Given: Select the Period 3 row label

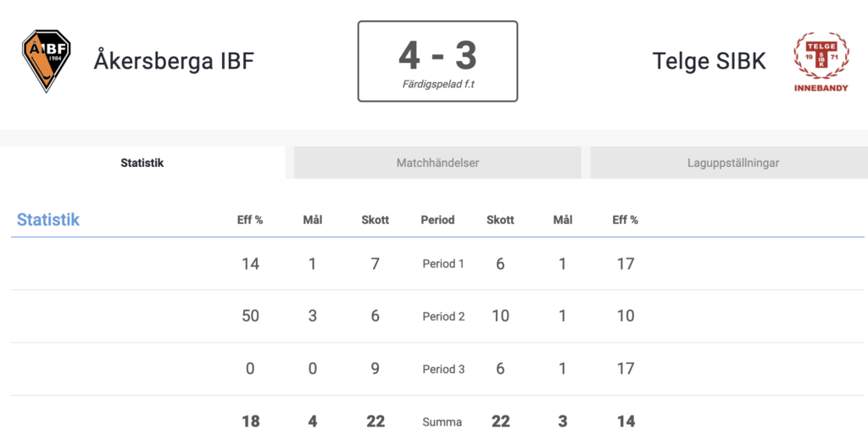Looking at the screenshot, I should coord(443,369).
